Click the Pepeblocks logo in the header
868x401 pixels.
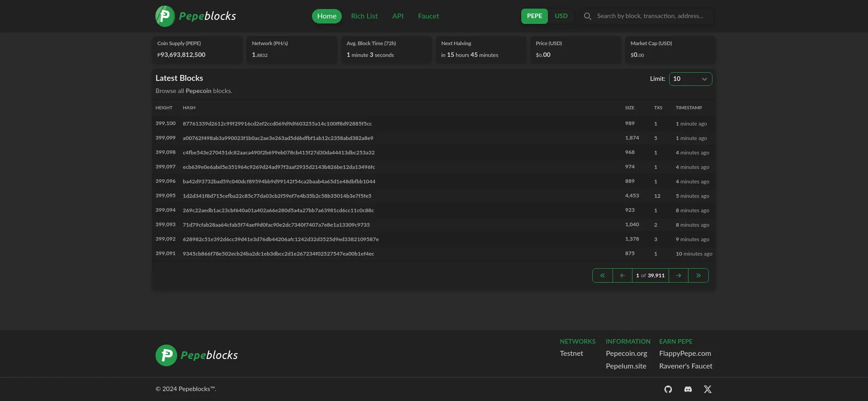196,16
